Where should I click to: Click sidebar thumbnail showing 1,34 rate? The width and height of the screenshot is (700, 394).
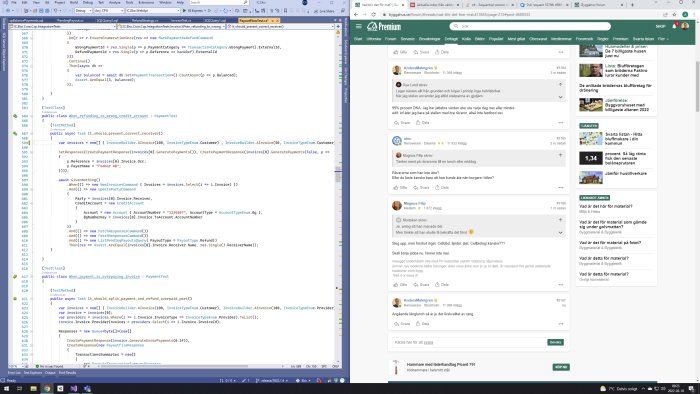(x=591, y=158)
